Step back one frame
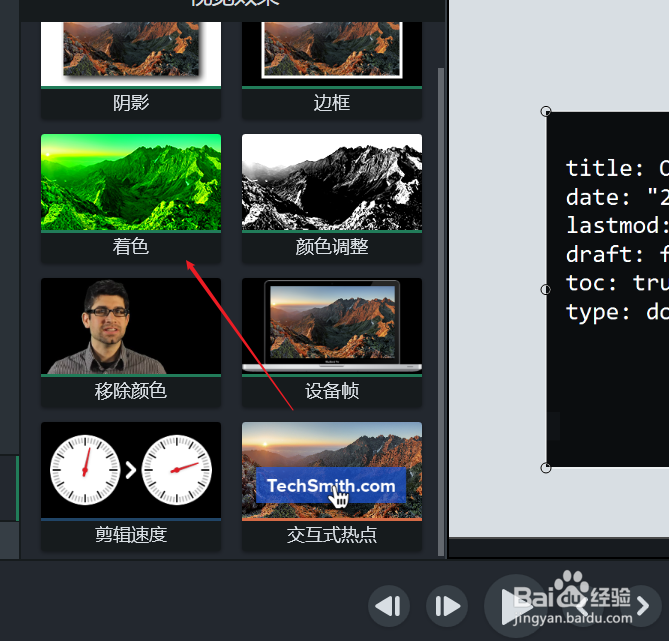Screen dimensions: 669x641 click(x=389, y=606)
